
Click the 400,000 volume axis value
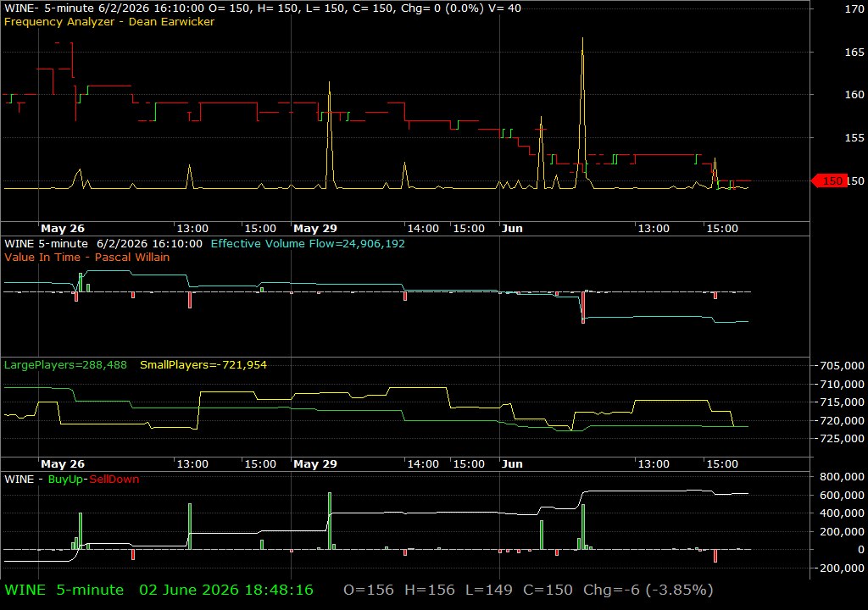click(842, 513)
